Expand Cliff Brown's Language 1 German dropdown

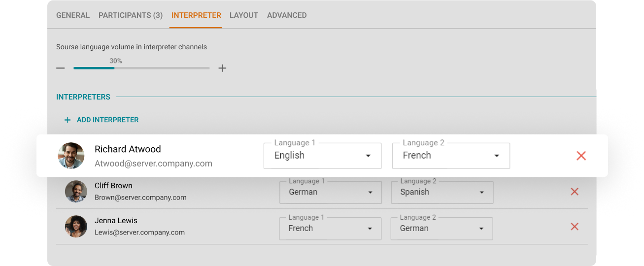(x=331, y=192)
